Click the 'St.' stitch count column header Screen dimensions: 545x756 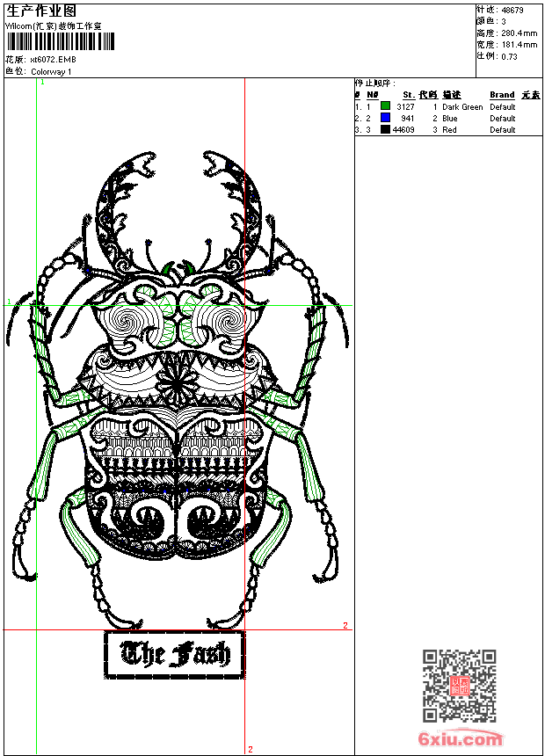[x=408, y=95]
